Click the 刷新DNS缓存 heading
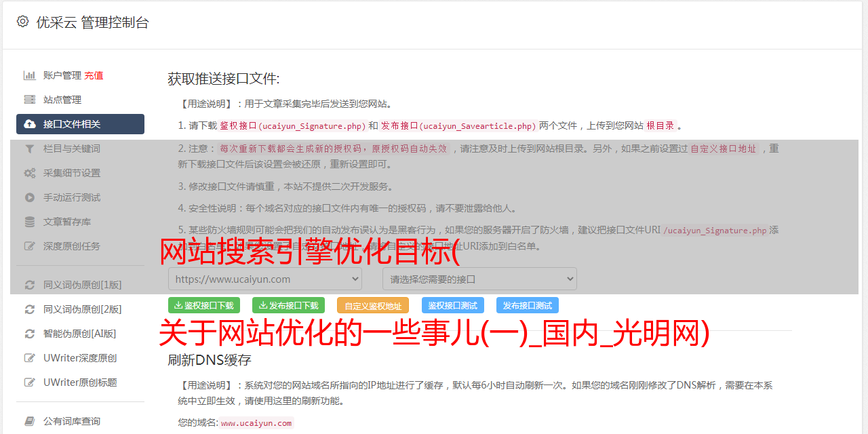Image resolution: width=868 pixels, height=434 pixels. tap(210, 359)
